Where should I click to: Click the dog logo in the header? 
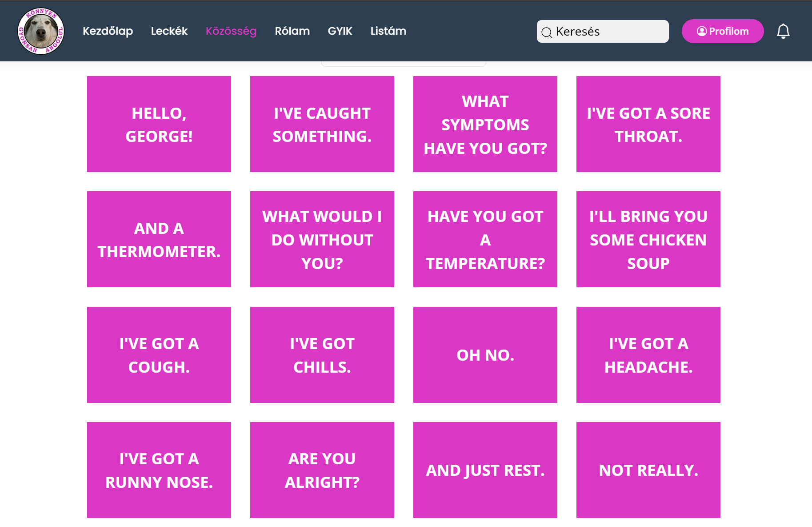pyautogui.click(x=41, y=31)
